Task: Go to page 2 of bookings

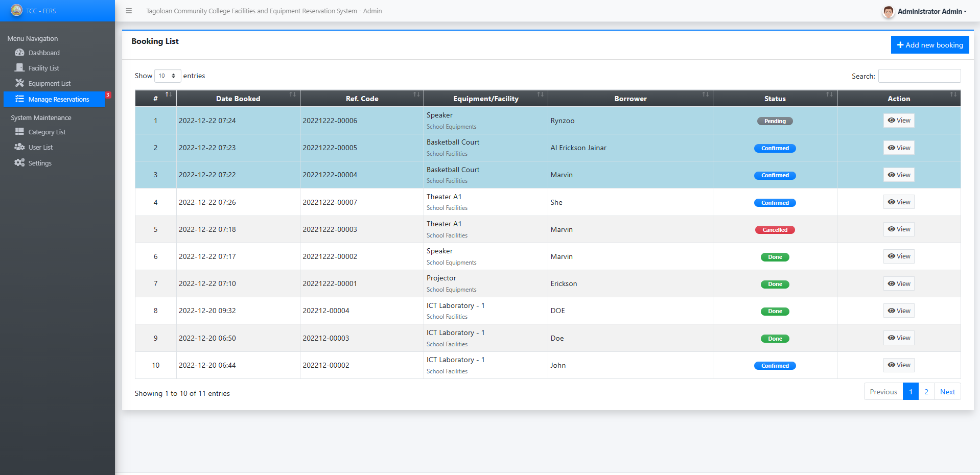Action: pos(926,392)
